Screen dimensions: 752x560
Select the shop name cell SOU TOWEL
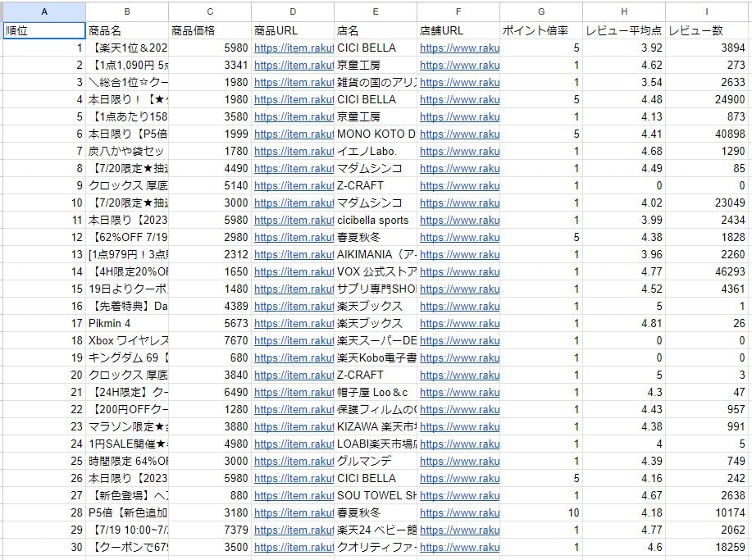(x=376, y=496)
